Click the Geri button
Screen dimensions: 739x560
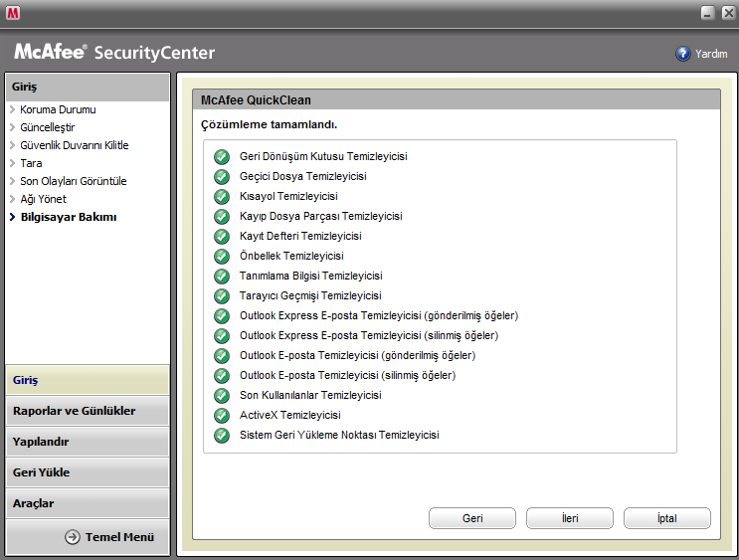point(472,518)
